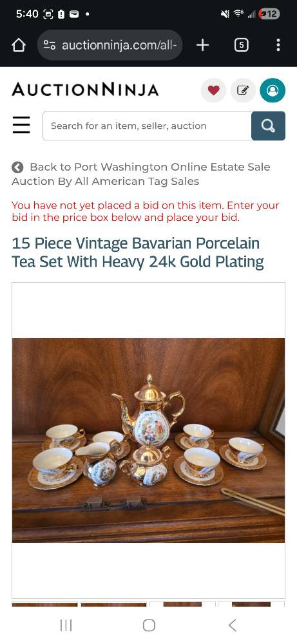
Task: Open the user account profile icon
Action: [x=273, y=90]
